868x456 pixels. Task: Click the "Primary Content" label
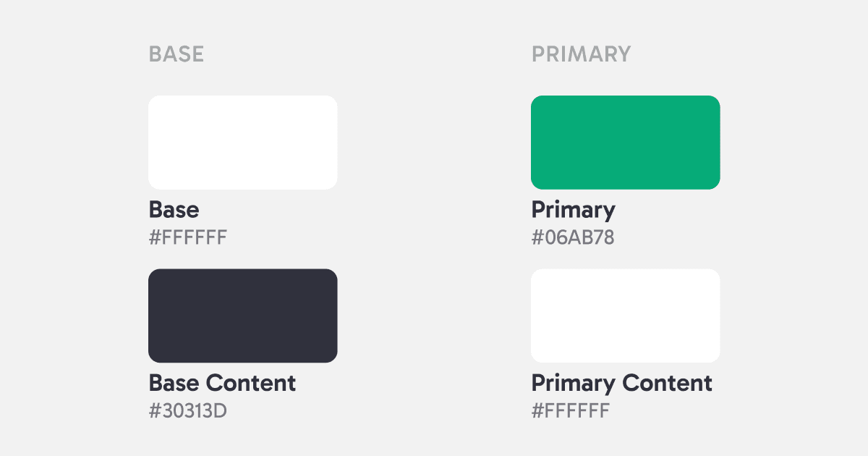click(x=621, y=383)
